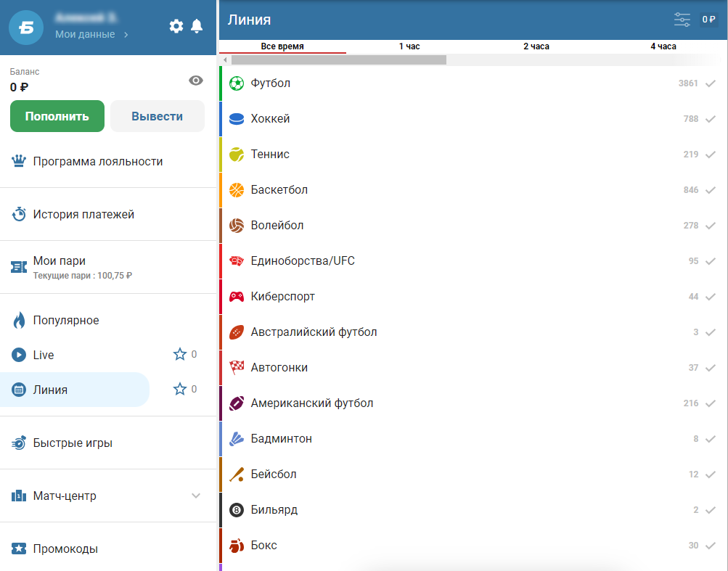This screenshot has width=728, height=571.
Task: Toggle the Футбол checkmark
Action: pyautogui.click(x=711, y=83)
